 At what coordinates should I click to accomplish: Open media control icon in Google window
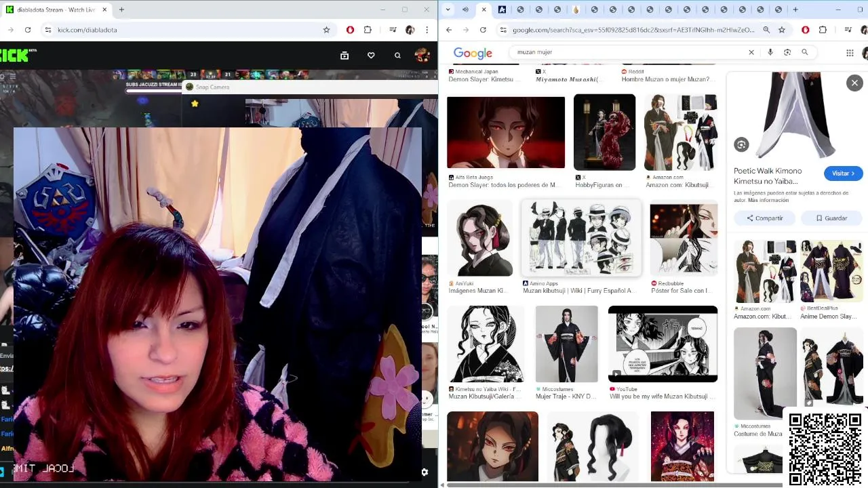pyautogui.click(x=848, y=30)
